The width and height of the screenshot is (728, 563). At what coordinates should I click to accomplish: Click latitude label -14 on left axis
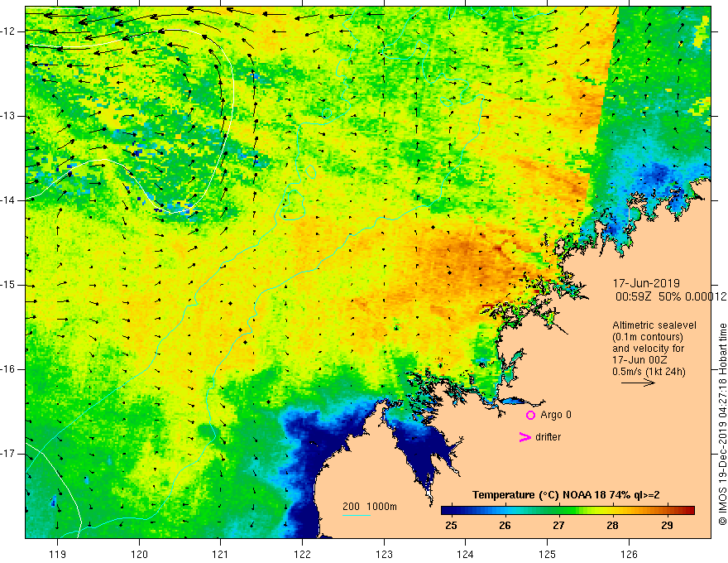(x=8, y=200)
